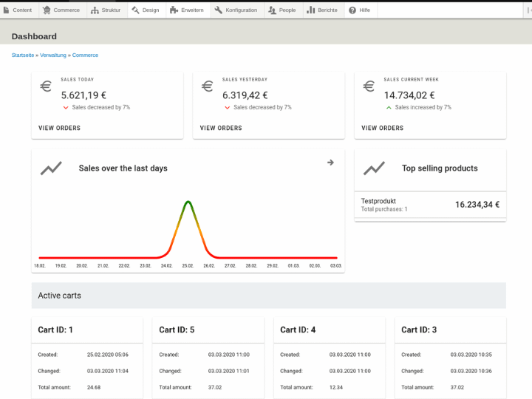Click View Orders under Sales Yesterday

pos(221,128)
